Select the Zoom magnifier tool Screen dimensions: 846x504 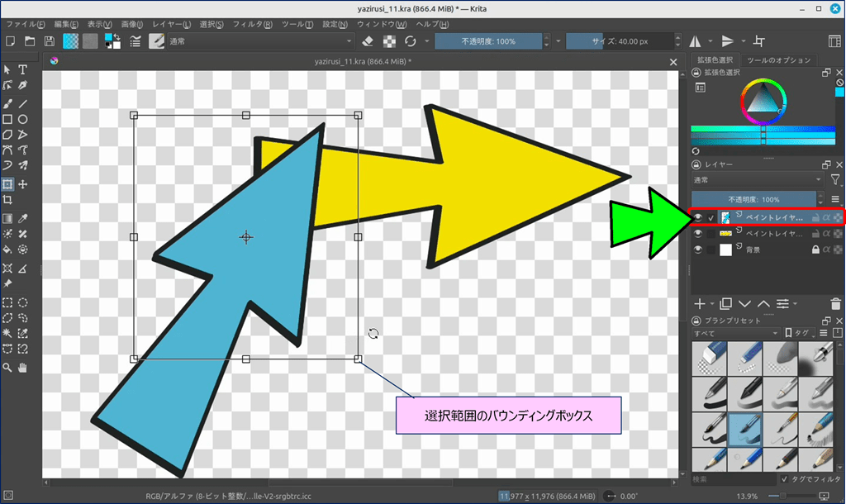point(7,367)
